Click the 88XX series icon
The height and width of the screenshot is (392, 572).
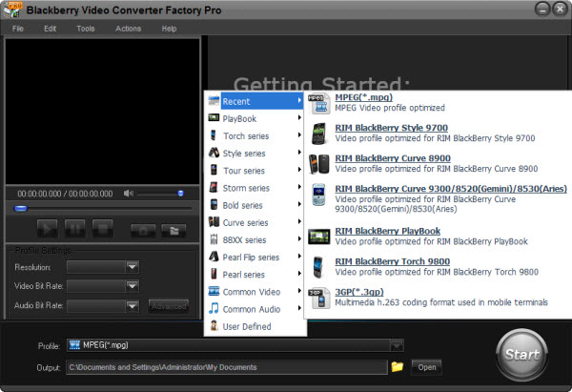click(214, 239)
